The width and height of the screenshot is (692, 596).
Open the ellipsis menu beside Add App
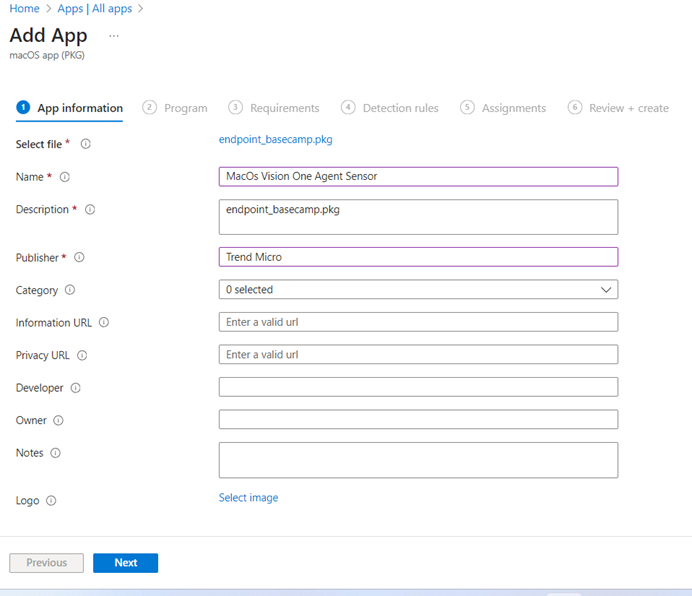[114, 36]
